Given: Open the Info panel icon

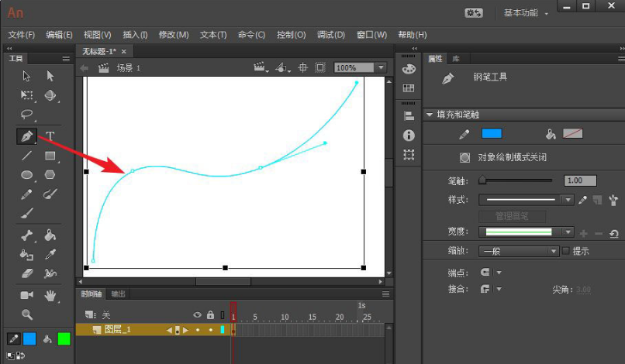Looking at the screenshot, I should click(409, 136).
